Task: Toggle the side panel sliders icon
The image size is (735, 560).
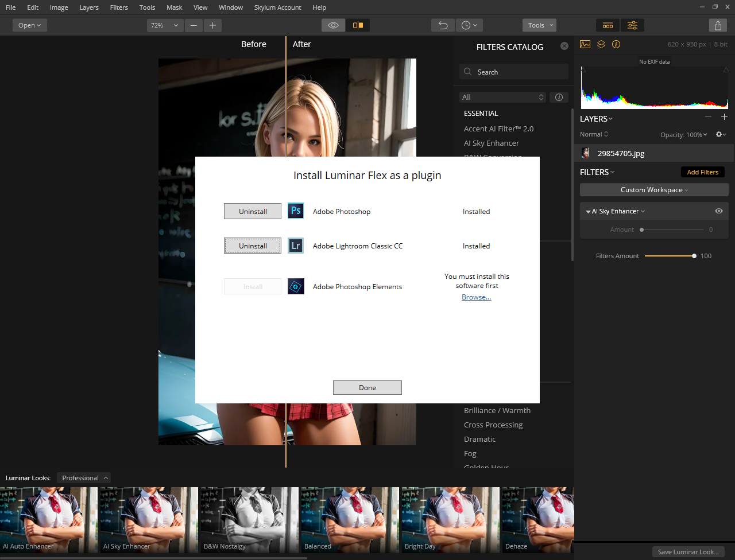Action: point(632,25)
